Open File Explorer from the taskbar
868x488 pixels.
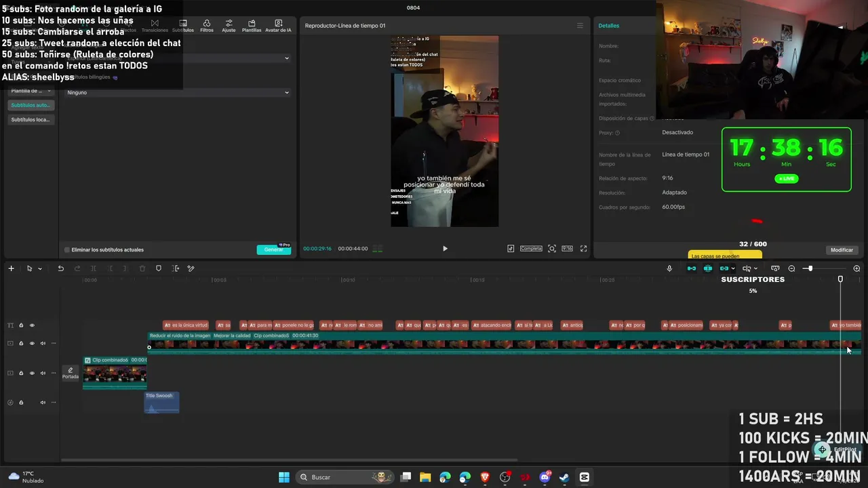(x=425, y=477)
